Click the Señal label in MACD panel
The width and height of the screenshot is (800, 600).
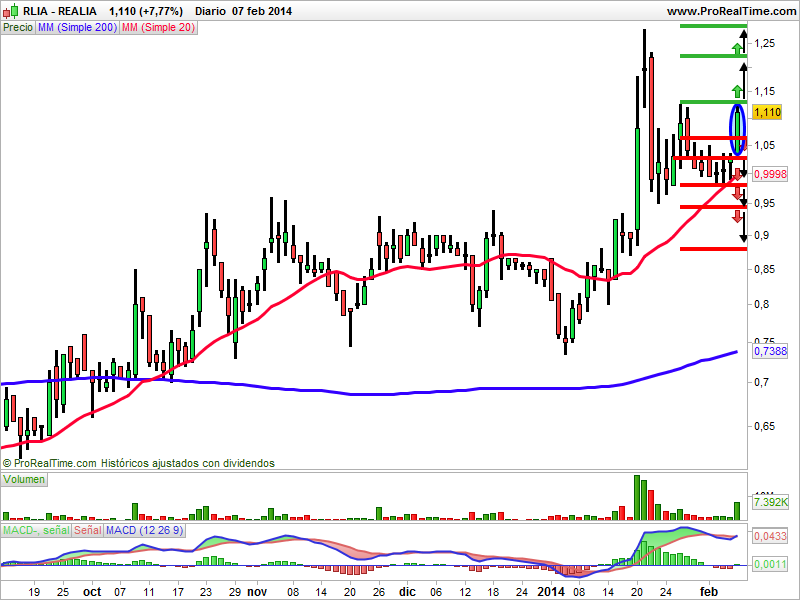88,530
